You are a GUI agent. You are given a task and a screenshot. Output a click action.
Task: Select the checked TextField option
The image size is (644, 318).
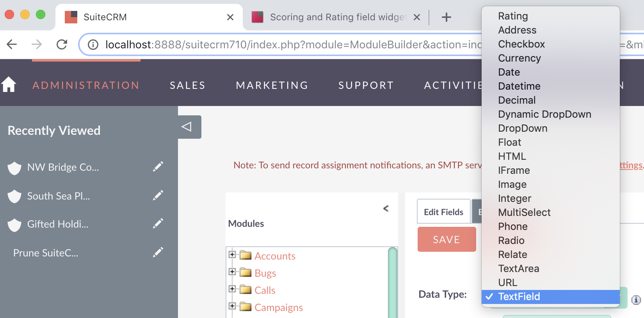[551, 297]
